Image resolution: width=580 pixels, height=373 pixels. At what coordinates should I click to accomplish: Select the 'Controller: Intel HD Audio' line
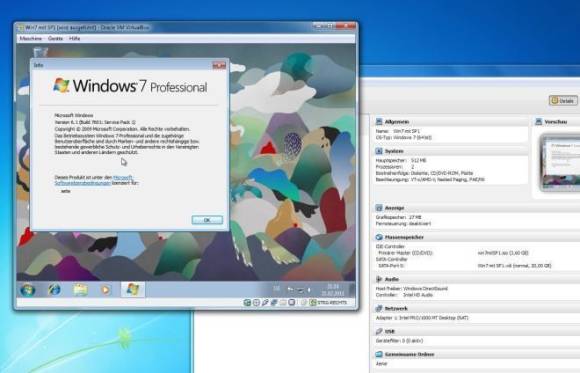(x=404, y=295)
